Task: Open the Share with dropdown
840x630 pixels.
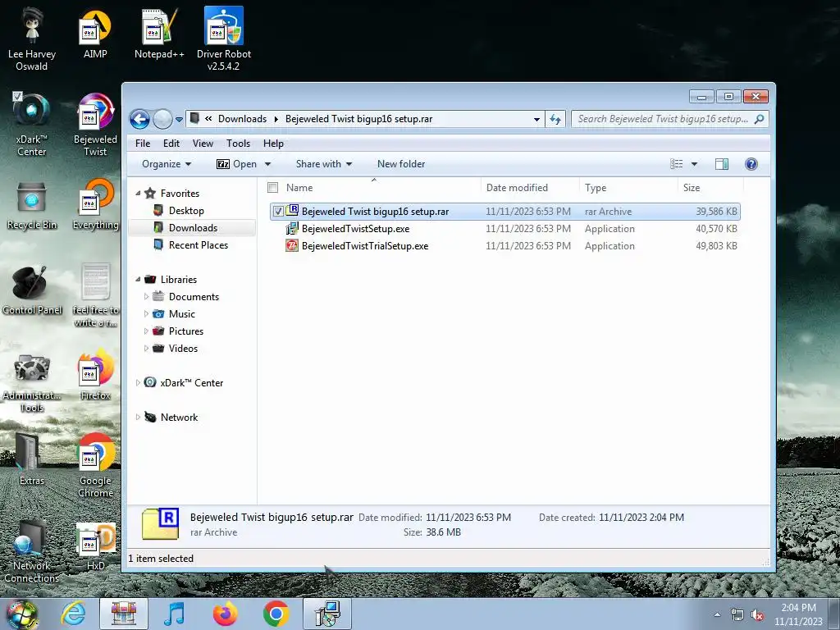Action: [323, 164]
